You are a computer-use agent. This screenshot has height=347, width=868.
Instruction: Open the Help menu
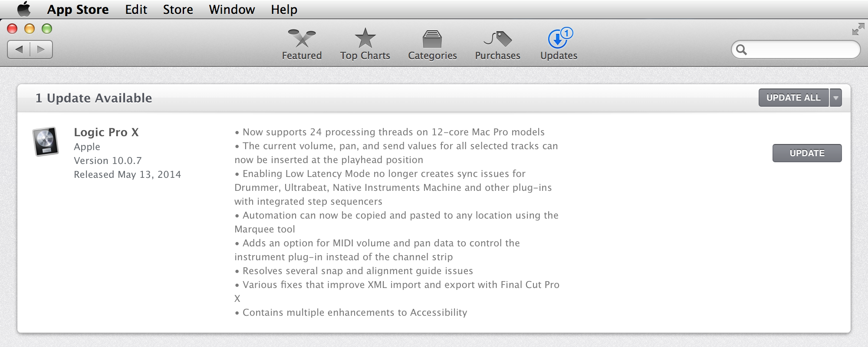pos(284,10)
